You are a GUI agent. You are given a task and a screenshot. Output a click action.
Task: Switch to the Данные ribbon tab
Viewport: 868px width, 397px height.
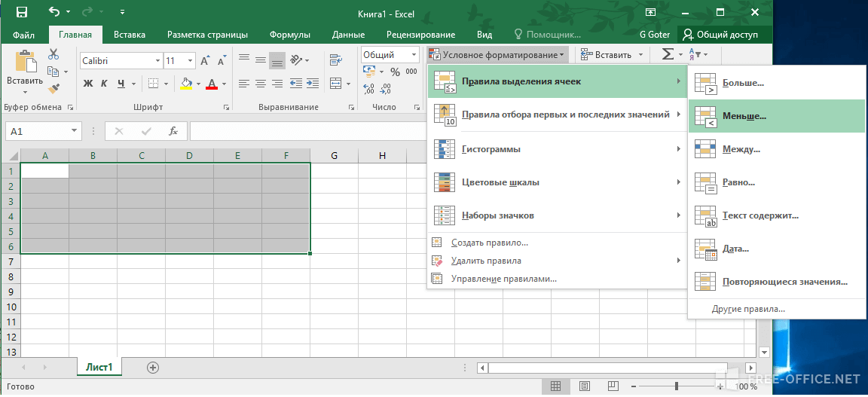tap(348, 35)
